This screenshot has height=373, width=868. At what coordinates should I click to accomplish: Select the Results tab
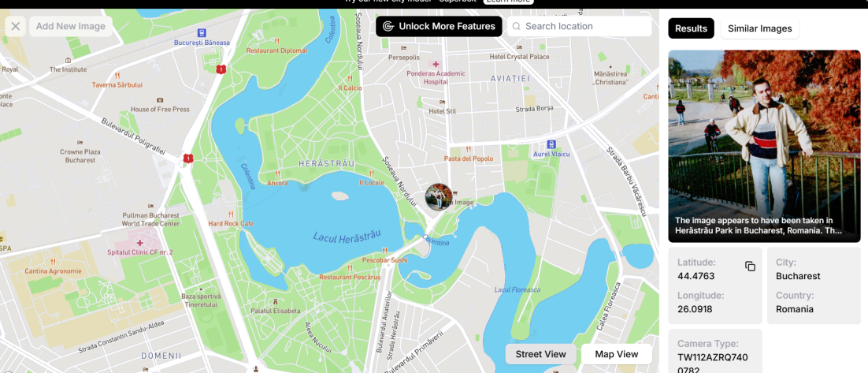[x=691, y=29]
